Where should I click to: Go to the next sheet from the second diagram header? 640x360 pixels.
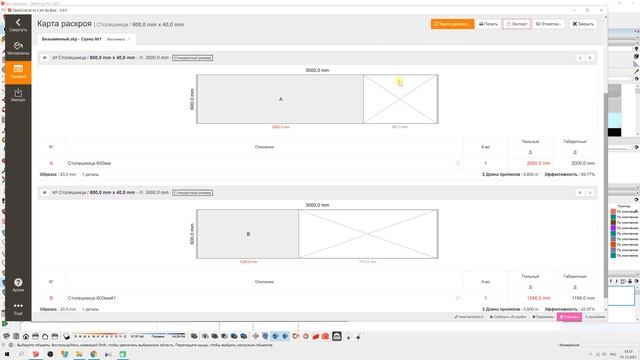590,193
